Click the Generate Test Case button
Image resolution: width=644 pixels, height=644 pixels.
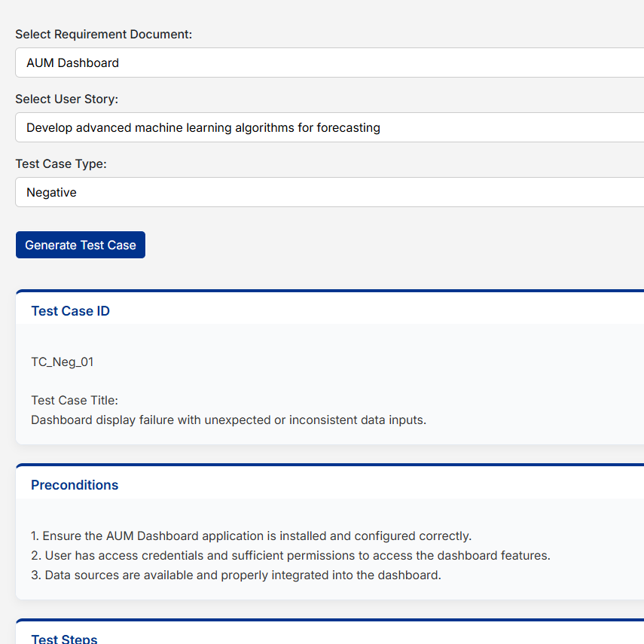coord(81,245)
